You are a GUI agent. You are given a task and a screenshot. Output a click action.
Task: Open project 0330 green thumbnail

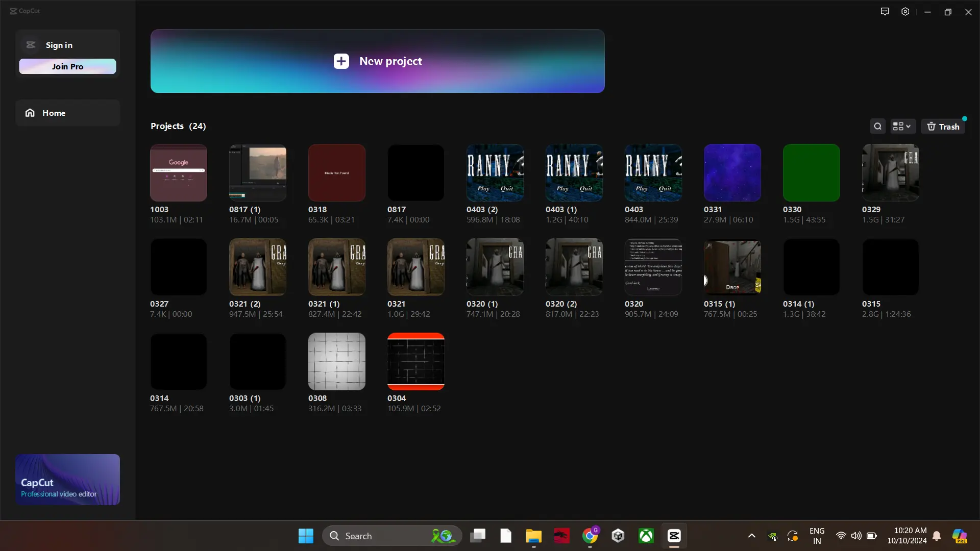[812, 172]
